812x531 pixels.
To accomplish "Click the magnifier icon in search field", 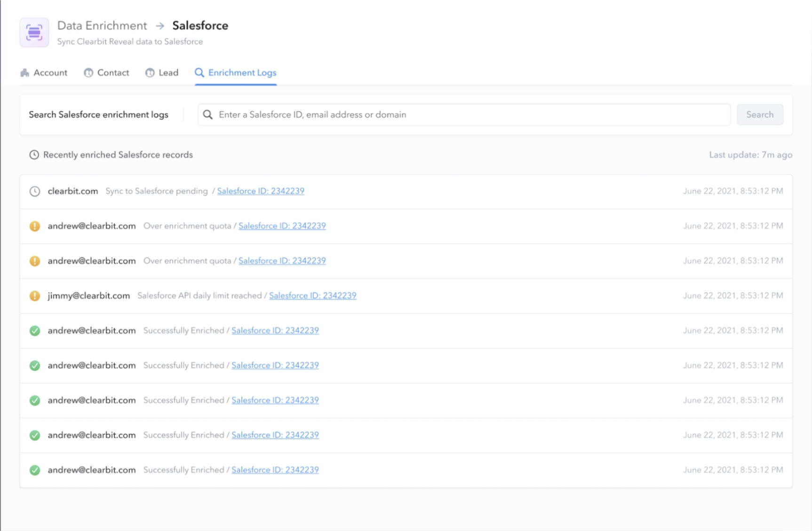I will click(208, 114).
